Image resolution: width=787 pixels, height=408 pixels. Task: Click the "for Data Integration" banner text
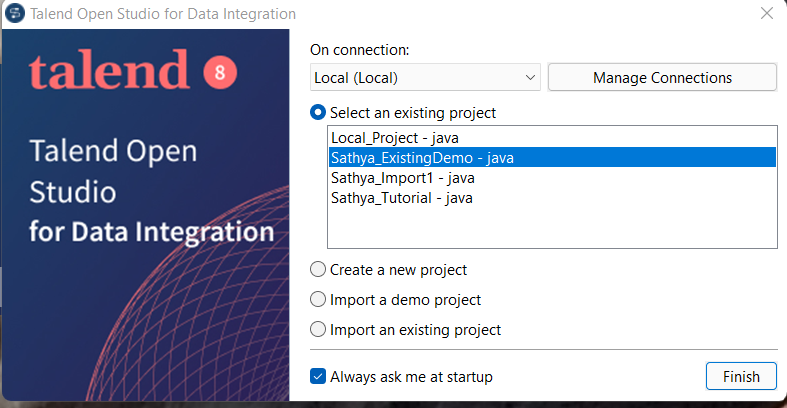tap(151, 232)
